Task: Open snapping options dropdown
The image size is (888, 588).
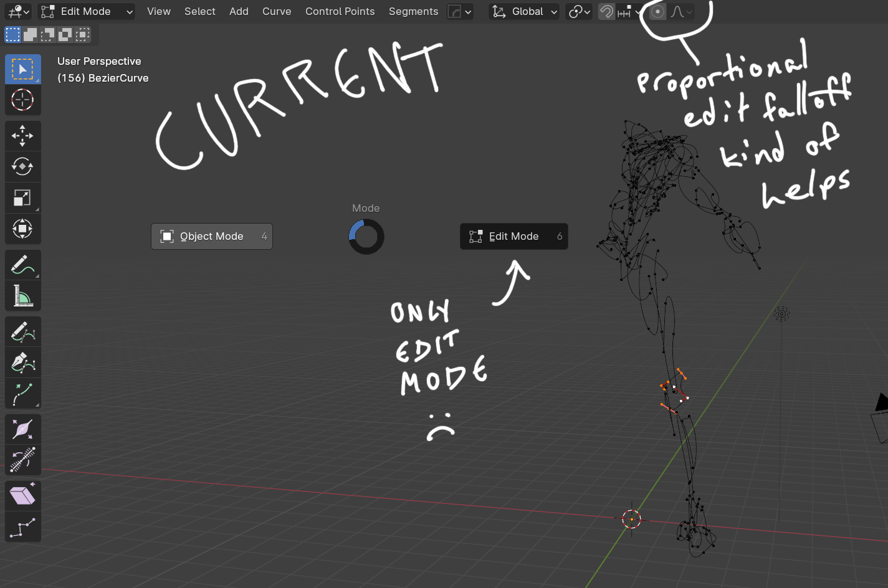Action: coord(629,11)
